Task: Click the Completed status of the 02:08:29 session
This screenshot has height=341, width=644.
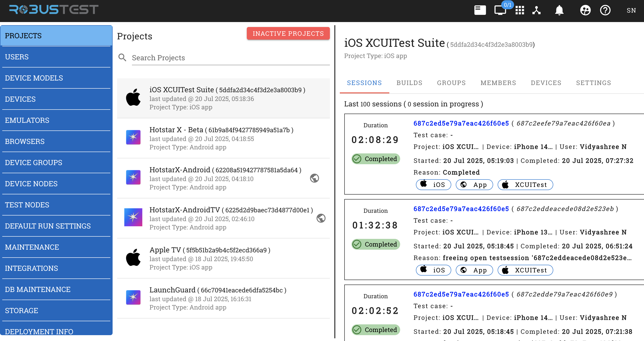Action: pos(376,159)
